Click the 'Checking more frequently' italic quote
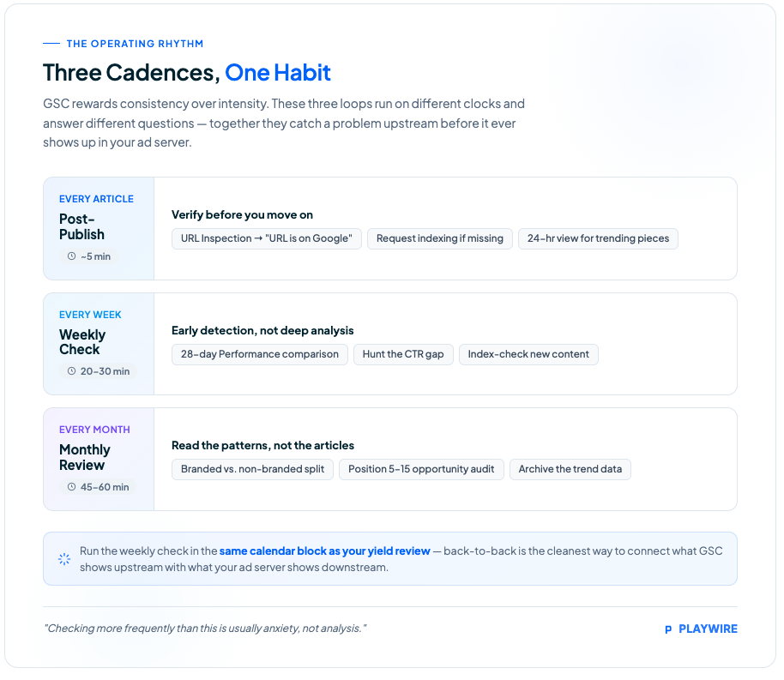 pos(205,629)
